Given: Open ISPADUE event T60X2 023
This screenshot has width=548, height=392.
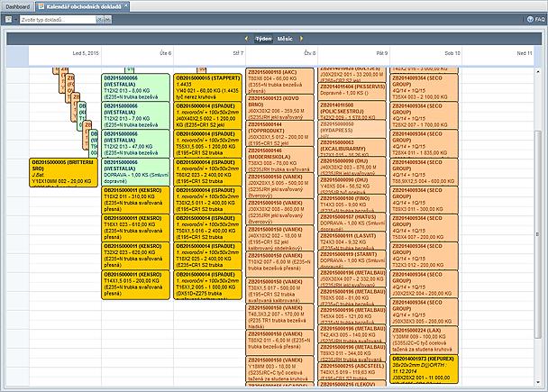Looking at the screenshot, I should [207, 172].
